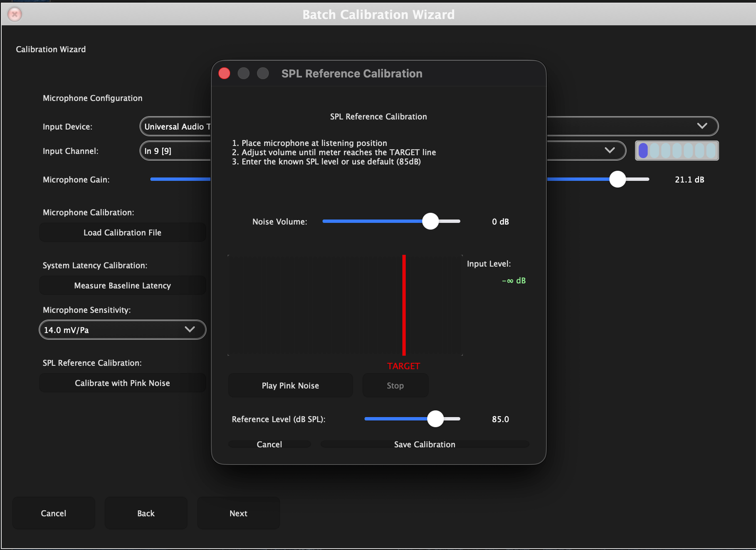
Task: Click Play Pink Noise button
Action: click(290, 385)
